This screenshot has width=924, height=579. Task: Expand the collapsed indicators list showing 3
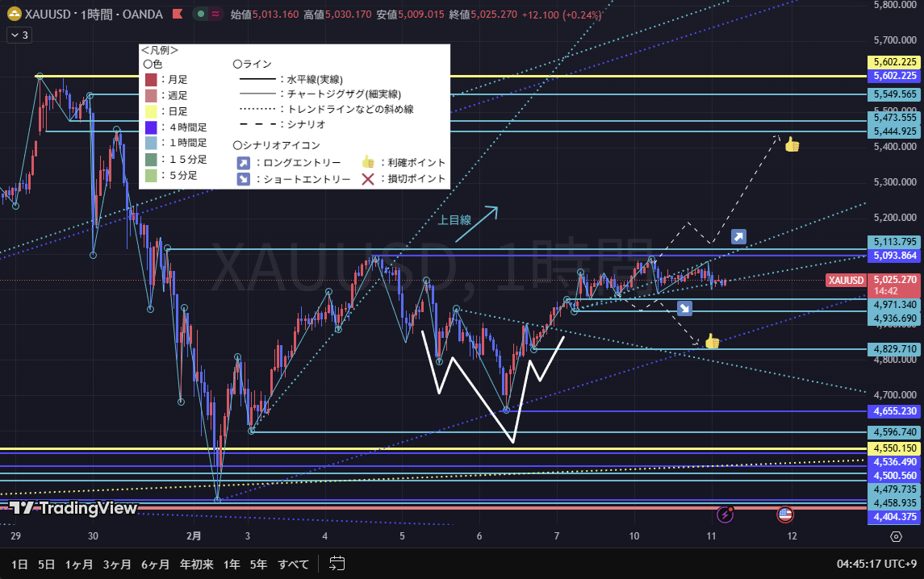(19, 35)
